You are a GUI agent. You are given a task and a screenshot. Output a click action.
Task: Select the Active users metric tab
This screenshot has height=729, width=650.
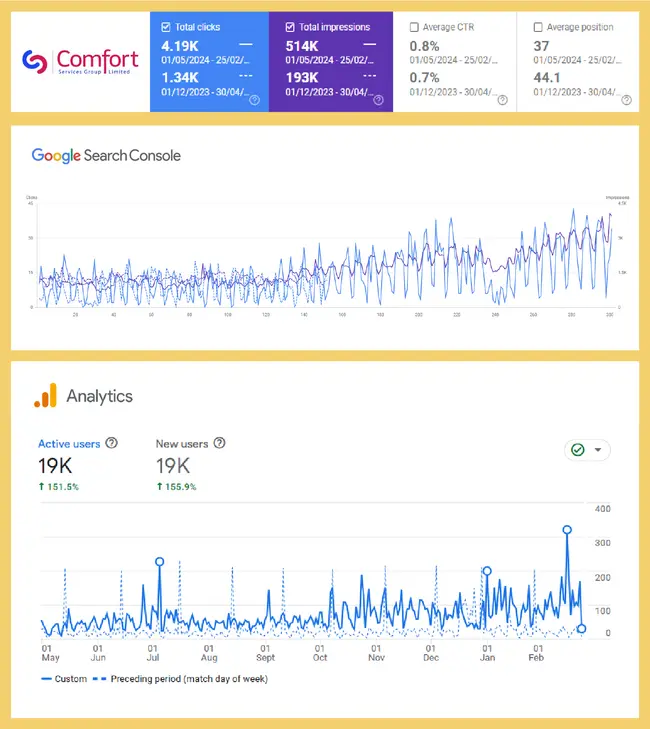click(x=69, y=444)
